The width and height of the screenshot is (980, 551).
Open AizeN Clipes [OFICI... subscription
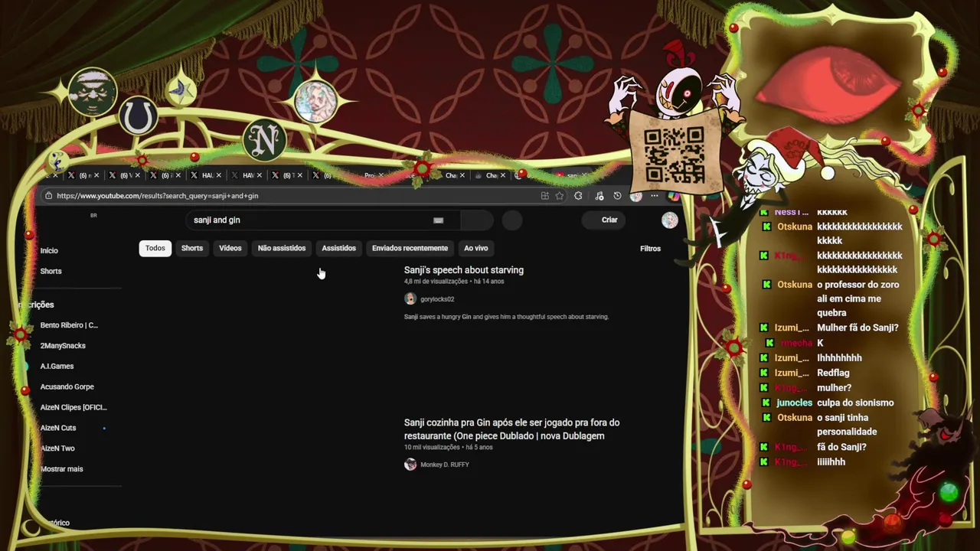tap(73, 408)
